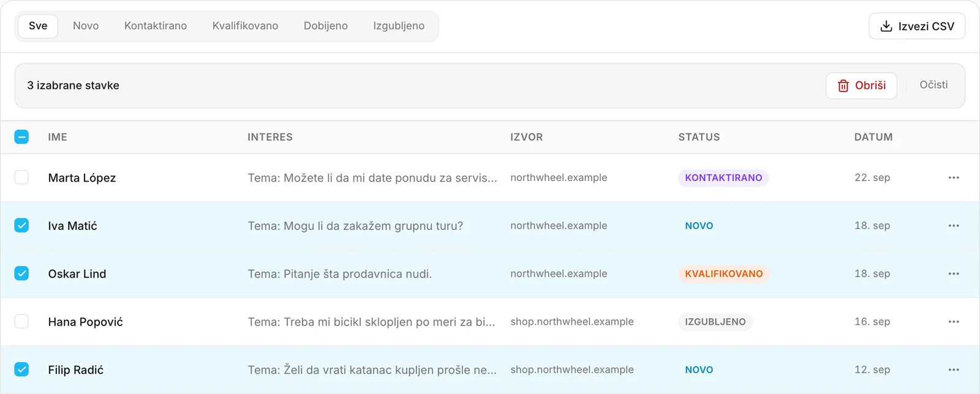Image resolution: width=980 pixels, height=394 pixels.
Task: Click the date 12. sep
Action: coord(872,370)
